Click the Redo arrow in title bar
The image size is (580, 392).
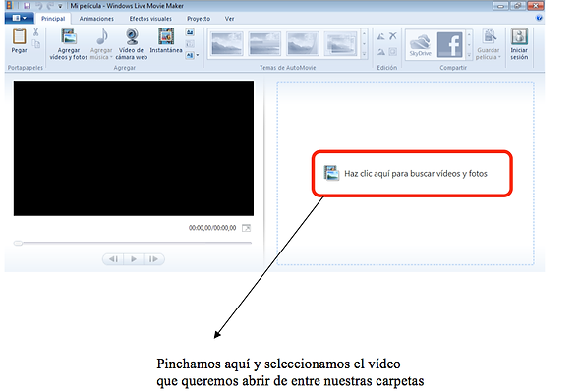click(x=50, y=6)
